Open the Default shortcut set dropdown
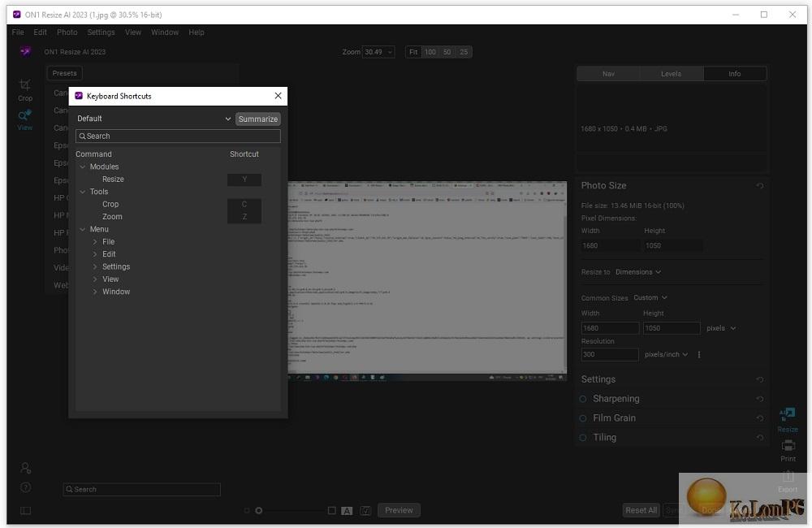This screenshot has height=528, width=812. click(153, 119)
